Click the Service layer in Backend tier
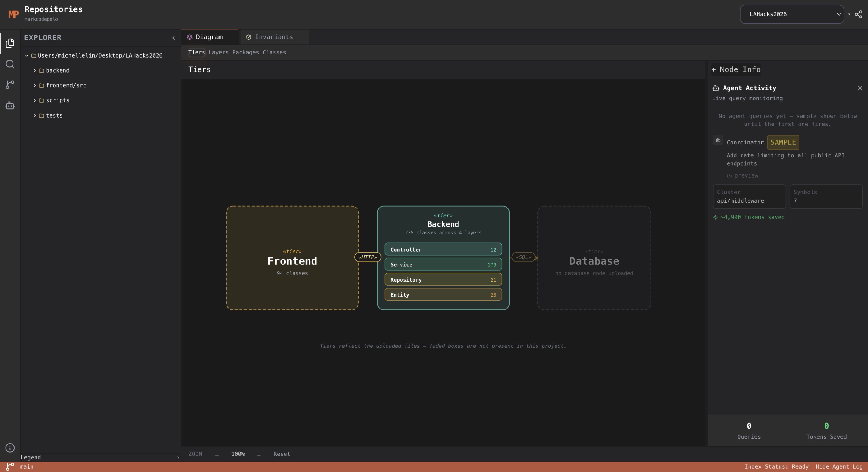Viewport: 868px width, 472px height. (443, 264)
